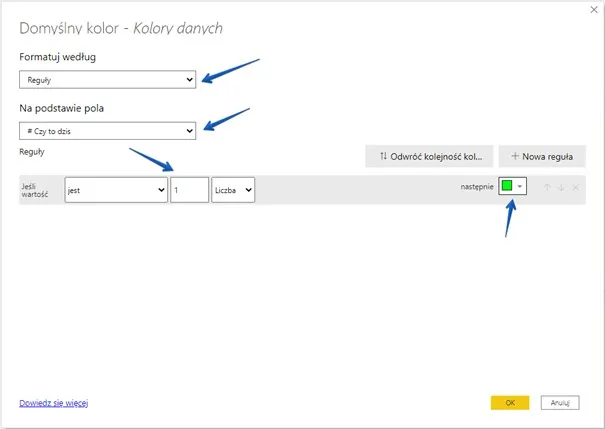605x429 pixels.
Task: Open the 'jest' condition operator dropdown
Action: pos(116,189)
